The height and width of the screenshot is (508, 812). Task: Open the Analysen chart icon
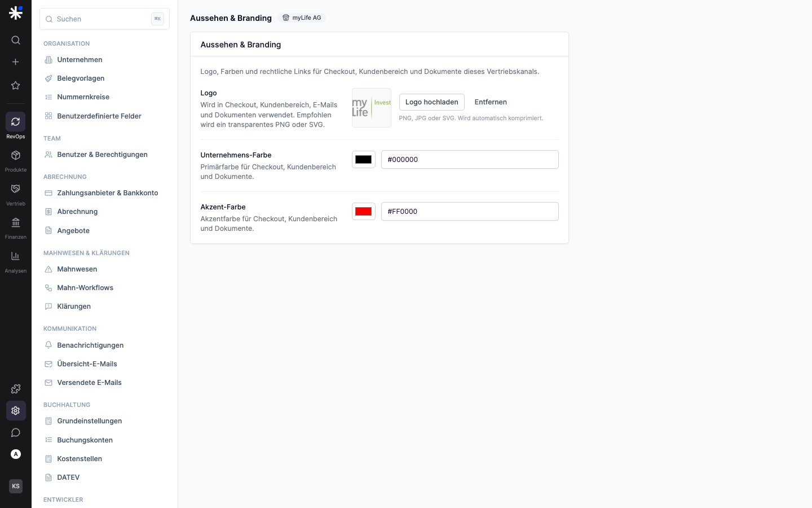tap(16, 256)
